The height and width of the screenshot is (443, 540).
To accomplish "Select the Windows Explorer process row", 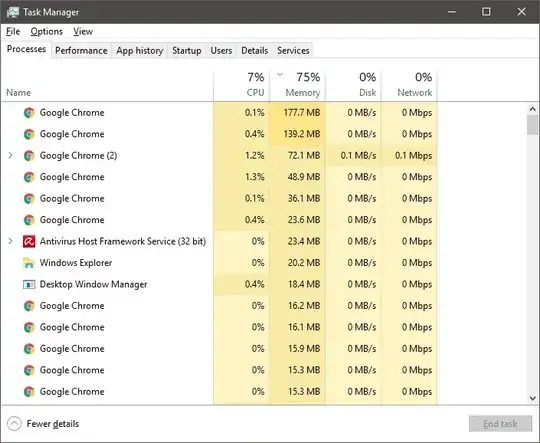I will [x=219, y=263].
